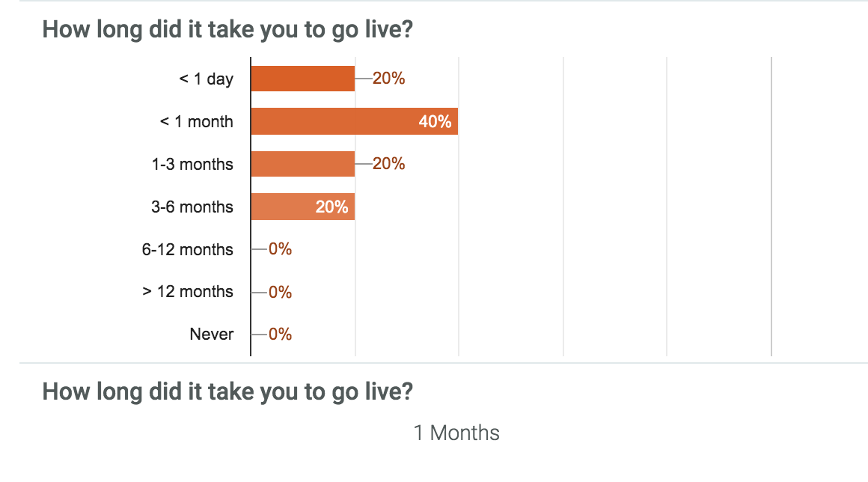
Task: Click the '< 1 day' axis label
Action: [206, 79]
